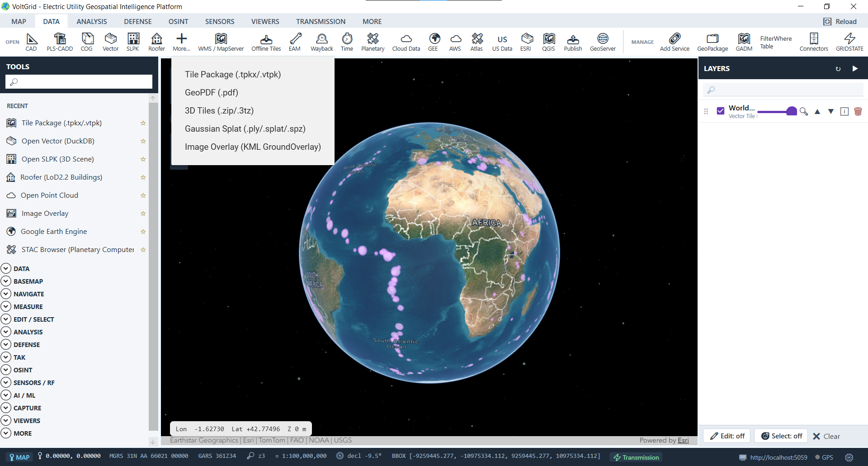The image size is (868, 466).
Task: Show World layer info
Action: (844, 111)
